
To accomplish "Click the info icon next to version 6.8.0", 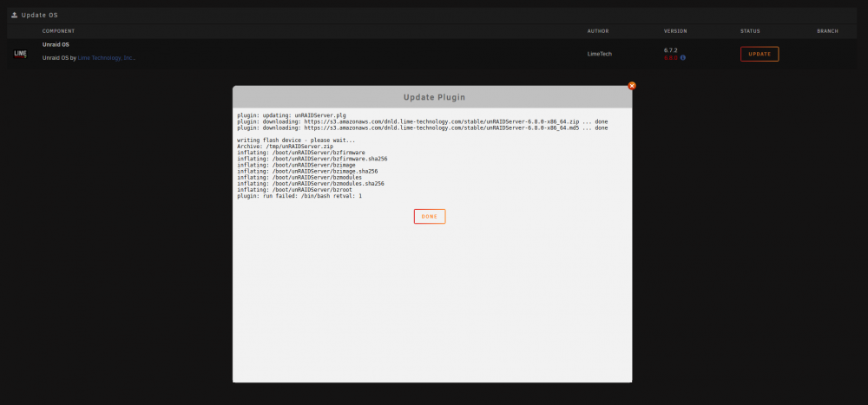I will point(682,57).
